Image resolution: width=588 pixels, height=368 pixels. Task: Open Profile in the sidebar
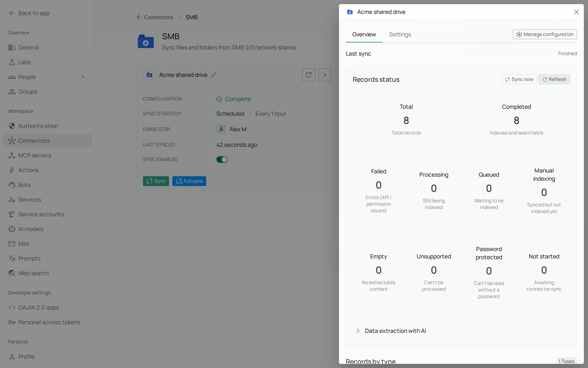47,357
